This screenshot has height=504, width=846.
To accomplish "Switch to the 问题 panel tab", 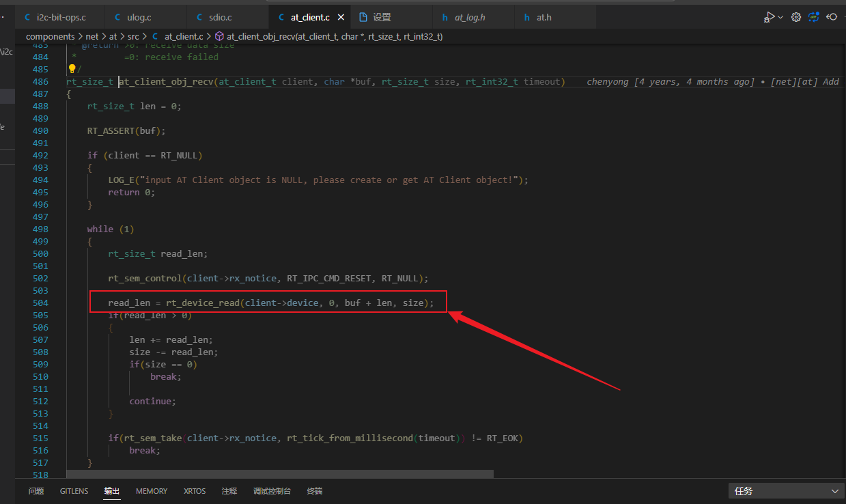I will pyautogui.click(x=36, y=491).
